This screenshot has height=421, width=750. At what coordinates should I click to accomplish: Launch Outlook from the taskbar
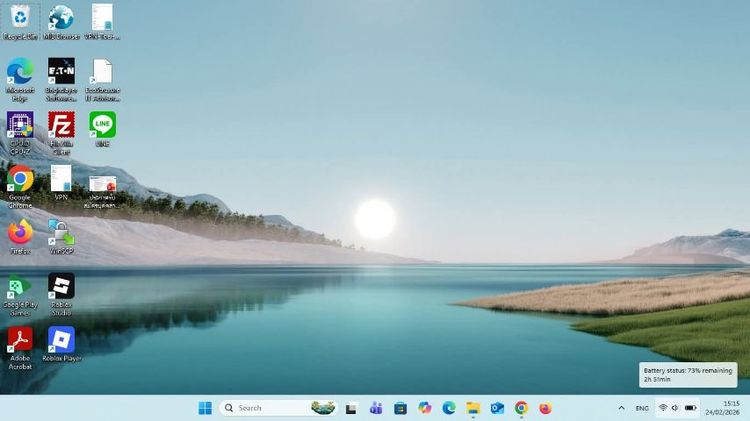(x=497, y=408)
